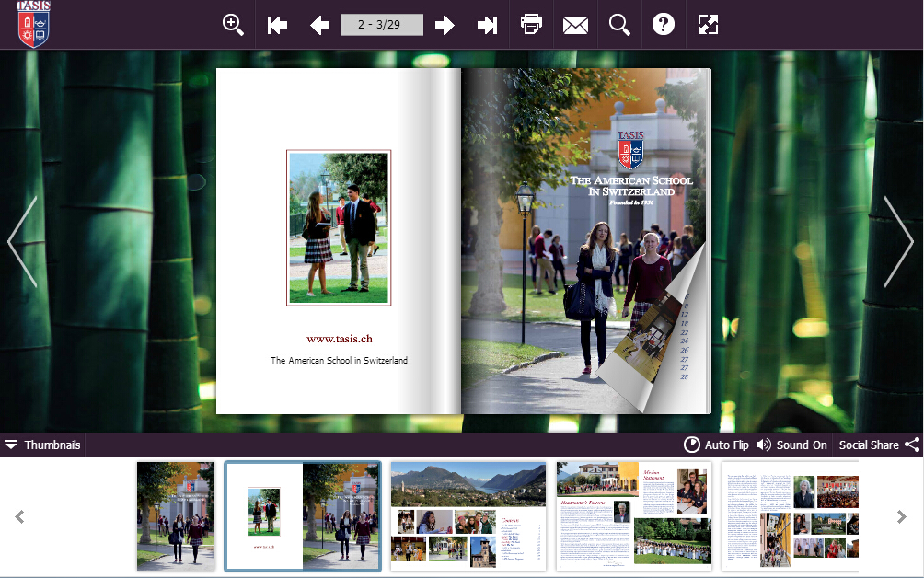Open the last visible text-and-photos thumbnail
Screen dimensions: 924x578
pos(791,516)
